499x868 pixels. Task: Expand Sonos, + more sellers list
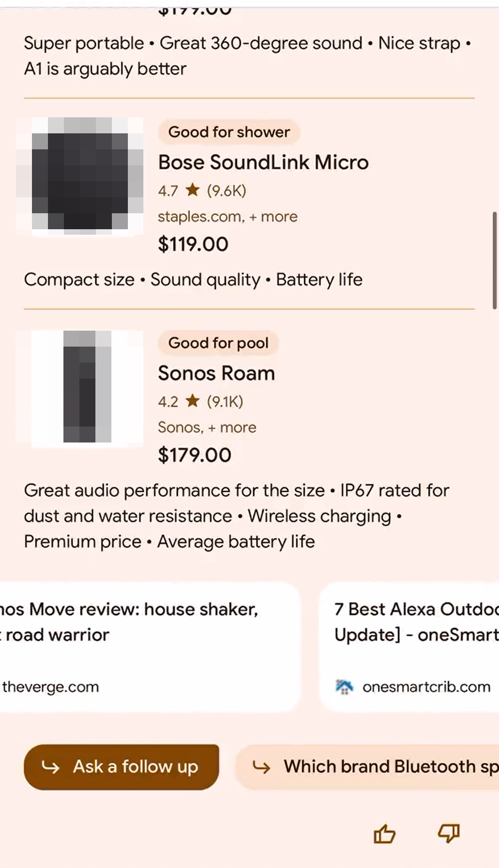pos(207,428)
